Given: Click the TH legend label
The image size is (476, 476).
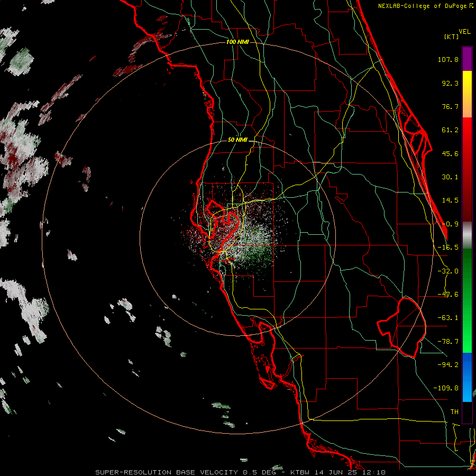Looking at the screenshot, I should point(454,412).
